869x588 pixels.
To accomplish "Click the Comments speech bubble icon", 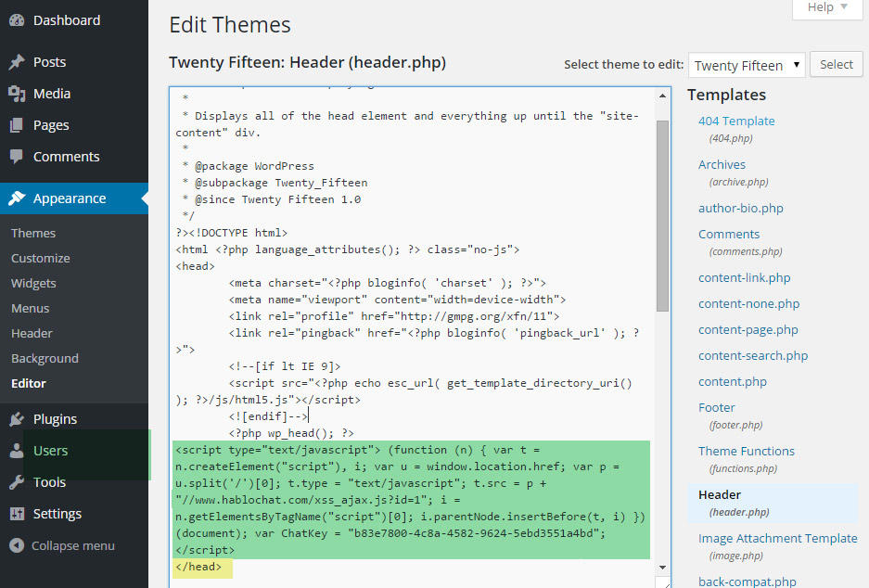I will 17,157.
